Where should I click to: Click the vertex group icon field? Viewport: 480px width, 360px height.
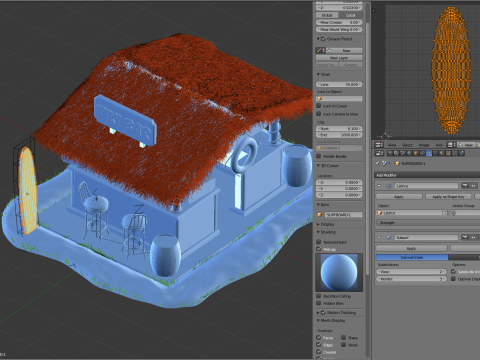[453, 213]
